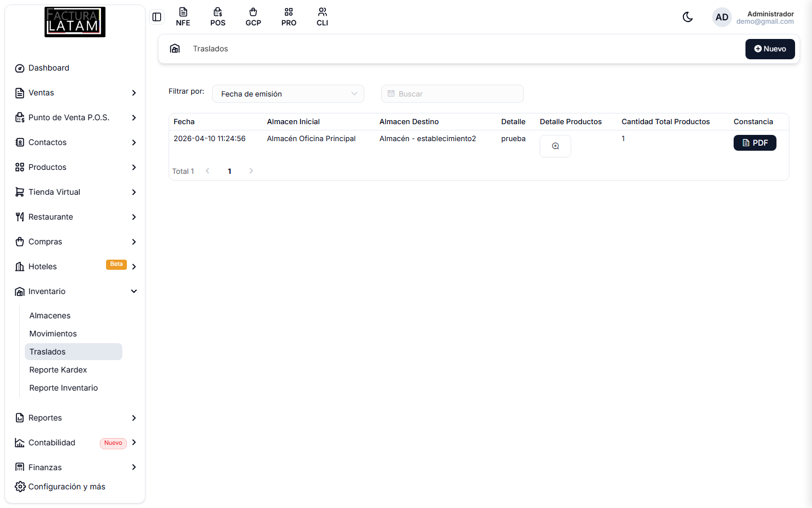Expand the Ventas menu chevron

(x=134, y=93)
